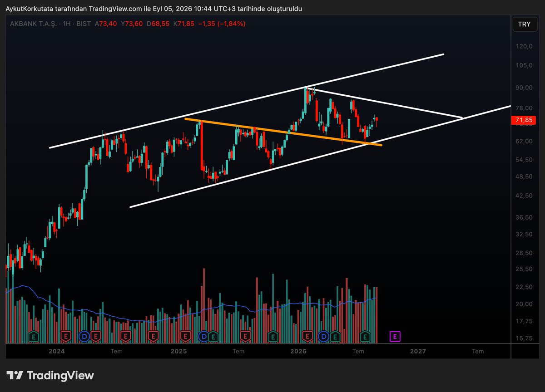
Task: Click the red earnings marker above the Tem label after 2024
Action: [126, 336]
